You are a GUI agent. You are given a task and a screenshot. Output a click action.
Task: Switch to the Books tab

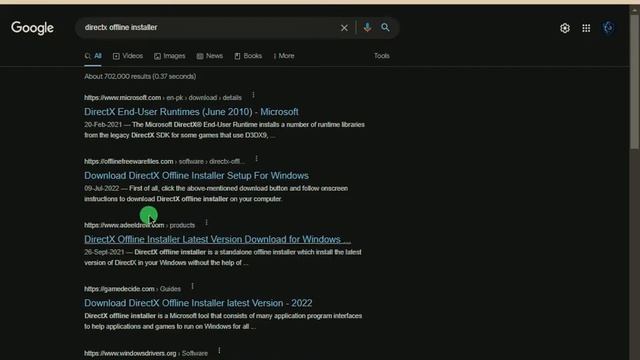coord(248,56)
